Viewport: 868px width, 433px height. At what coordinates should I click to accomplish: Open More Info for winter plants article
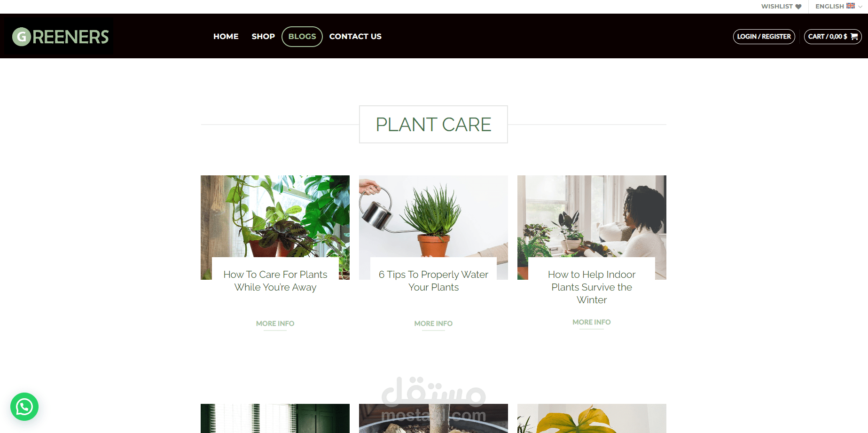(592, 322)
